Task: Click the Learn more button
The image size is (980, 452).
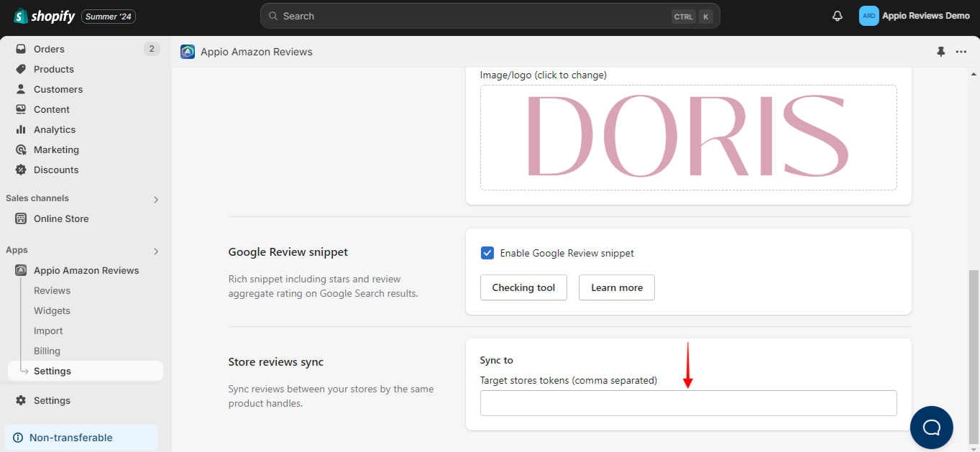Action: tap(617, 287)
